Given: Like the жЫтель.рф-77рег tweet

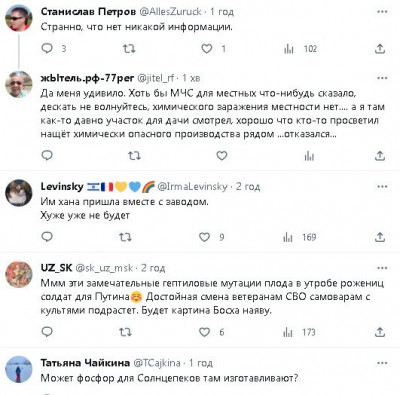Looking at the screenshot, I should 222,156.
